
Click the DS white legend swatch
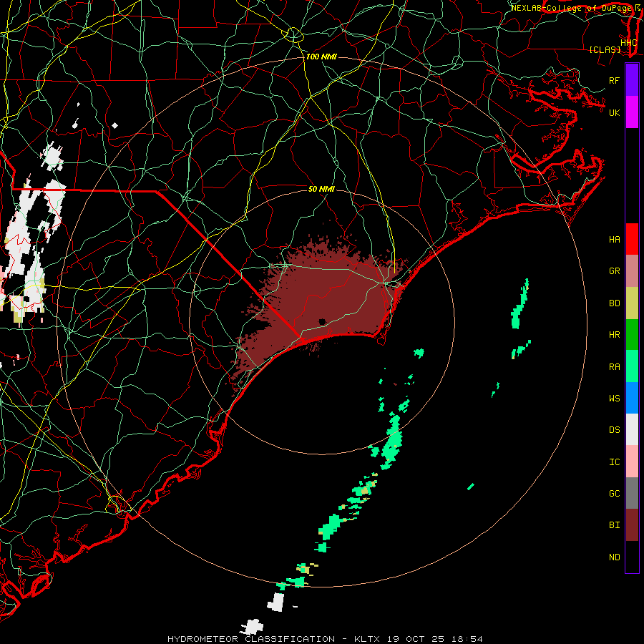tap(632, 429)
